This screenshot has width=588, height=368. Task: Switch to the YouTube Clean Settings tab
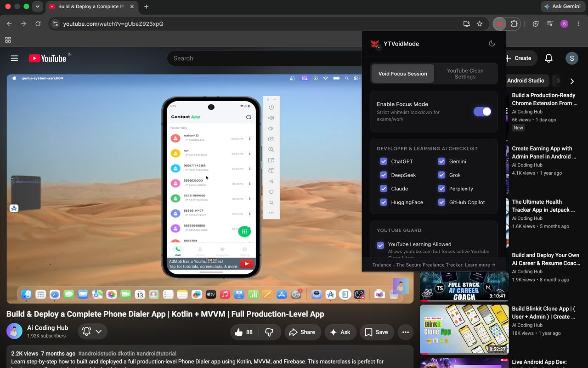465,74
